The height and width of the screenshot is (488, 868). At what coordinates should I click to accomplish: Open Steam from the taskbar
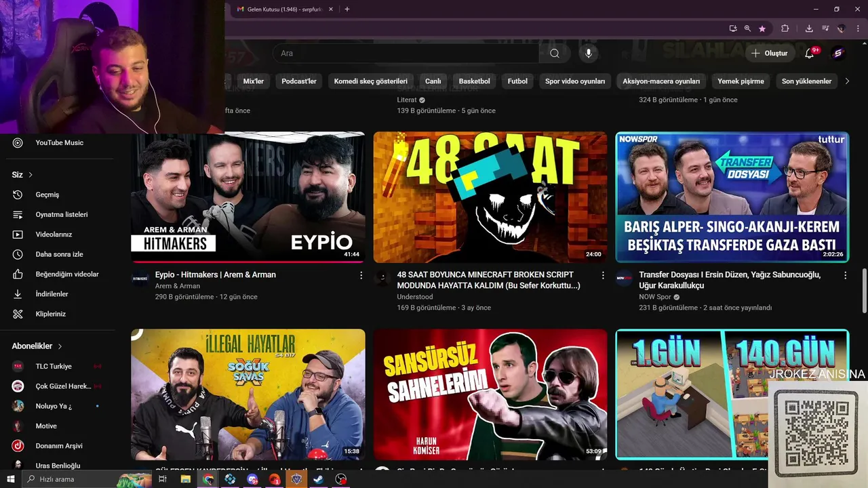(x=318, y=479)
